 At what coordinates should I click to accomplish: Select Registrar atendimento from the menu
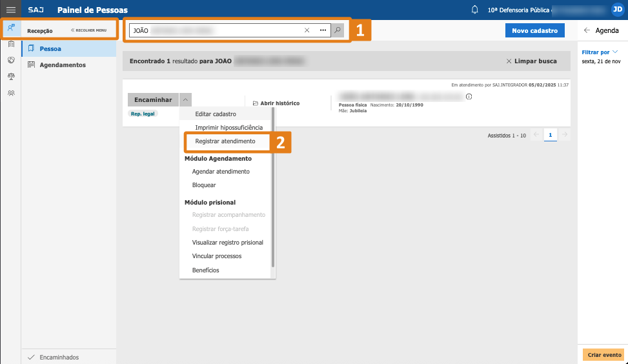coord(225,141)
